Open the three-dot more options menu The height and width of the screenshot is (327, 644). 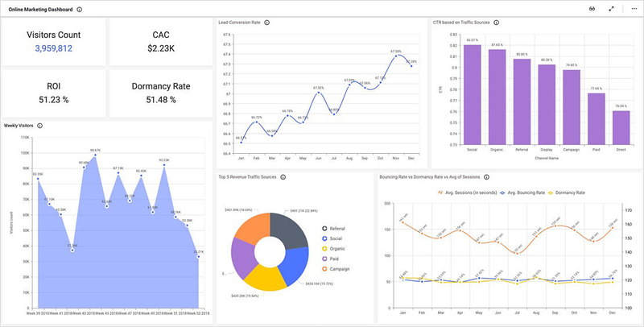tap(634, 9)
